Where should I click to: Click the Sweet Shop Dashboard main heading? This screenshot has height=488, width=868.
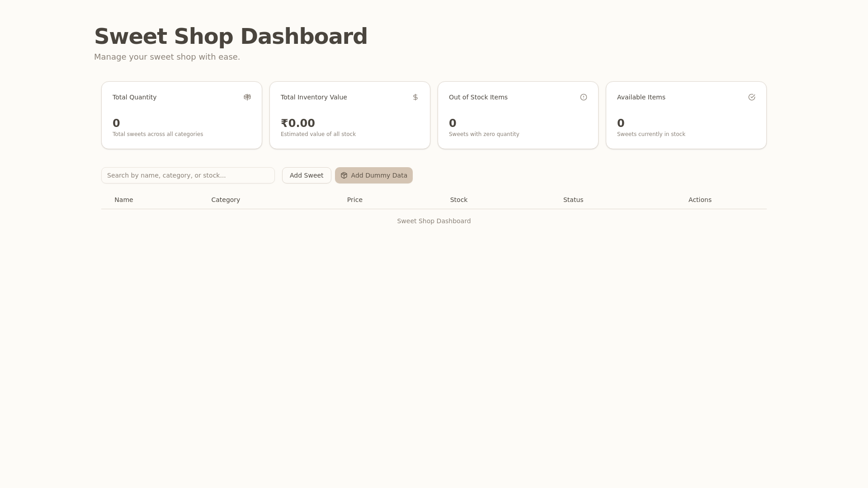click(x=231, y=36)
